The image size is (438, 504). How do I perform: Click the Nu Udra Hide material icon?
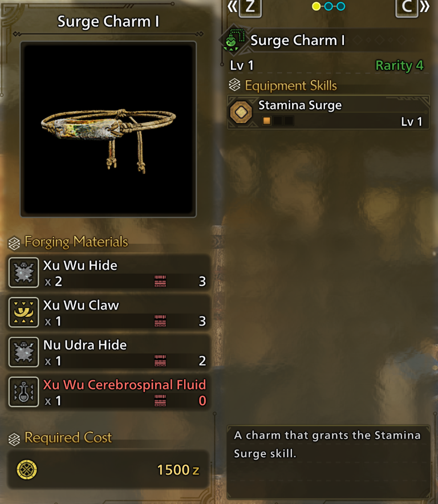(x=24, y=352)
